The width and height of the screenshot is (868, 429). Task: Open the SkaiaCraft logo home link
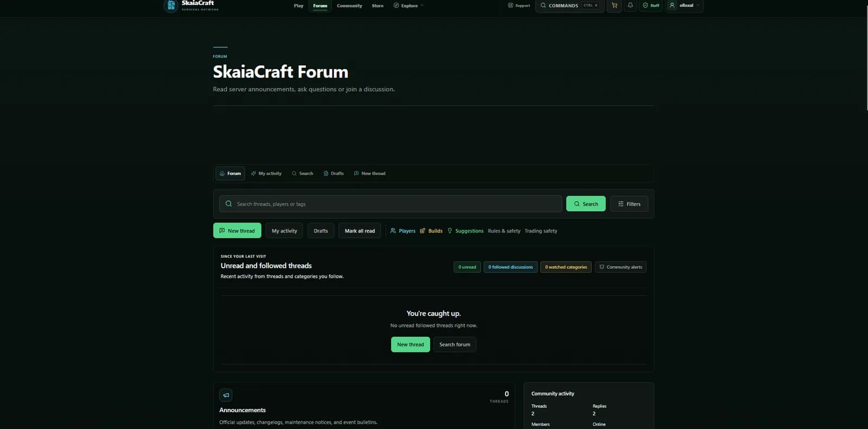tap(192, 5)
